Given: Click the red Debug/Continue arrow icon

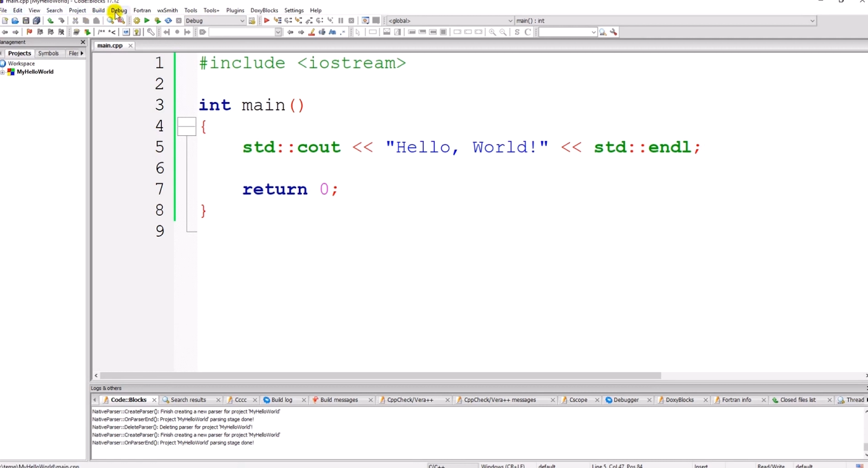Looking at the screenshot, I should click(x=266, y=21).
